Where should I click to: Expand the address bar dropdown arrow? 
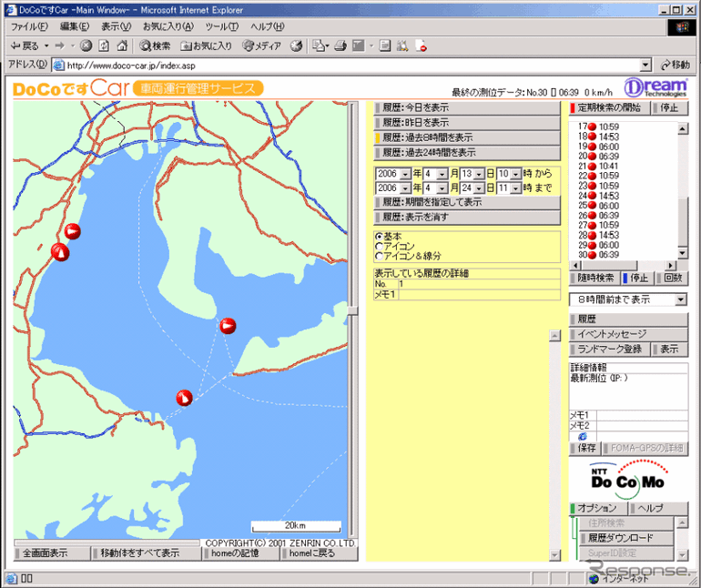tap(645, 66)
